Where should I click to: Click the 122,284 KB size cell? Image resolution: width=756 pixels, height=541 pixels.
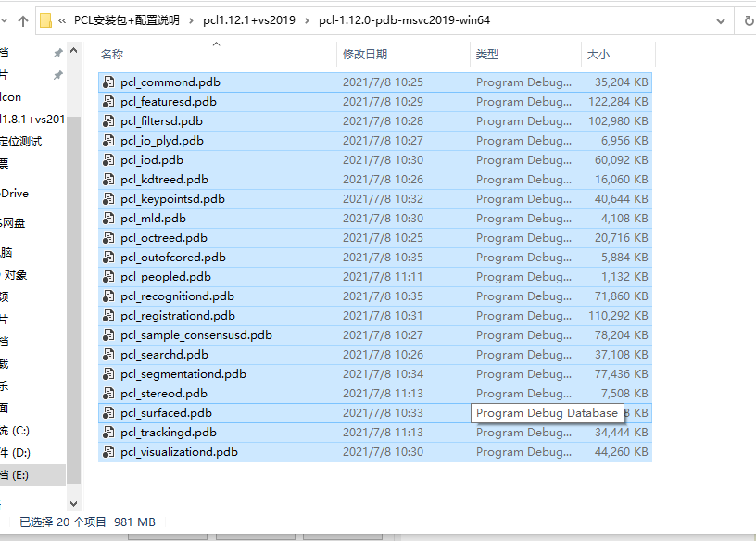tap(618, 102)
